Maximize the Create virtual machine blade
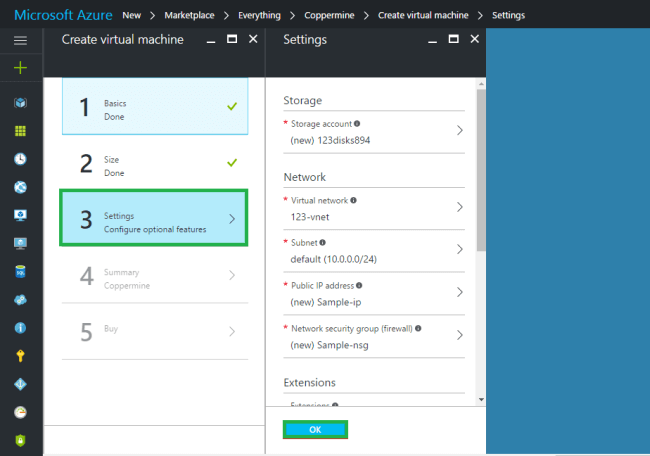Image resolution: width=650 pixels, height=456 pixels. [x=232, y=39]
